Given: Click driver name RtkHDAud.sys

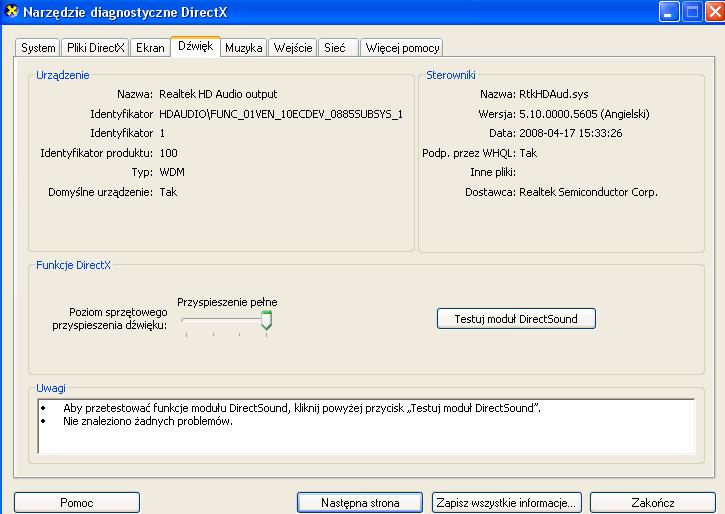Looking at the screenshot, I should click(553, 94).
